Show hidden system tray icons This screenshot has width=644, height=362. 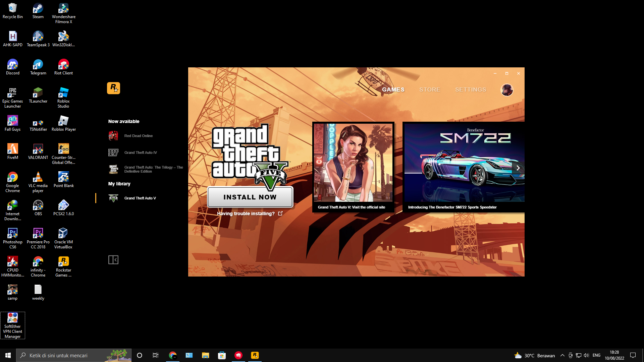[x=562, y=355]
